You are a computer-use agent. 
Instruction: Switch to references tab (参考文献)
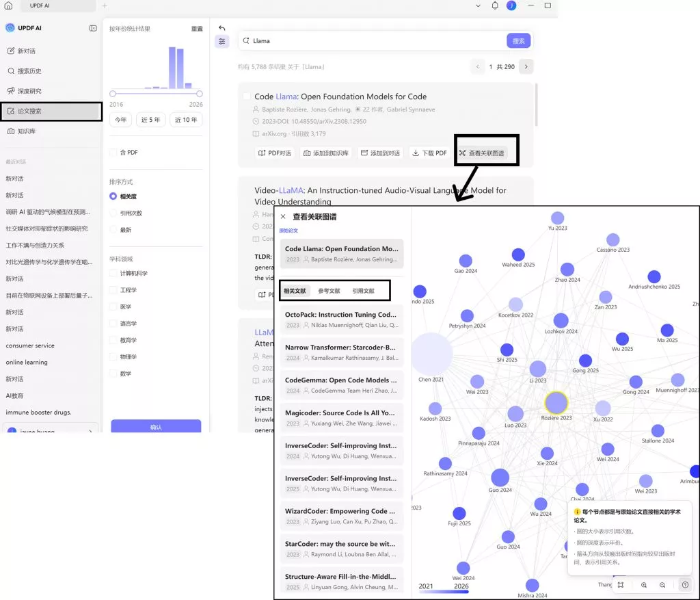pos(329,291)
